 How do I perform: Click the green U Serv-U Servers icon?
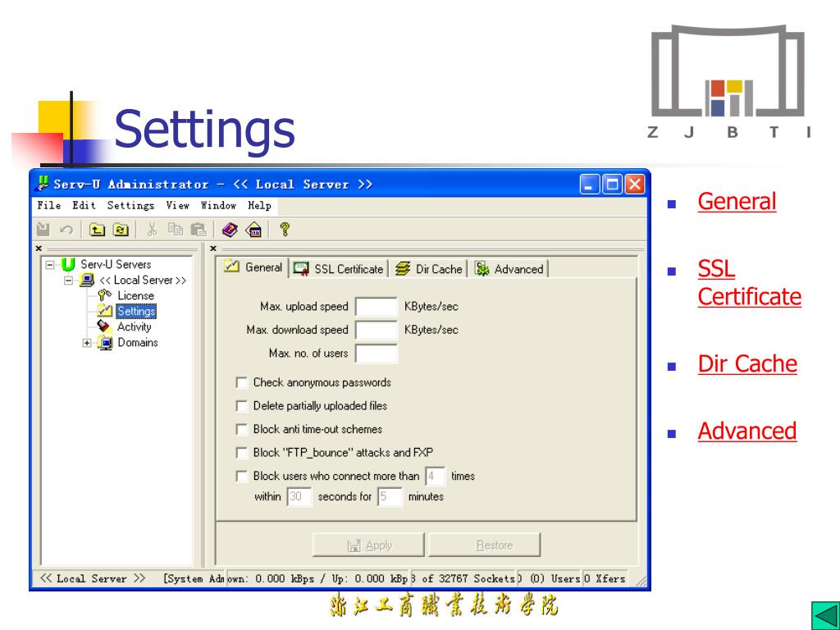click(68, 265)
